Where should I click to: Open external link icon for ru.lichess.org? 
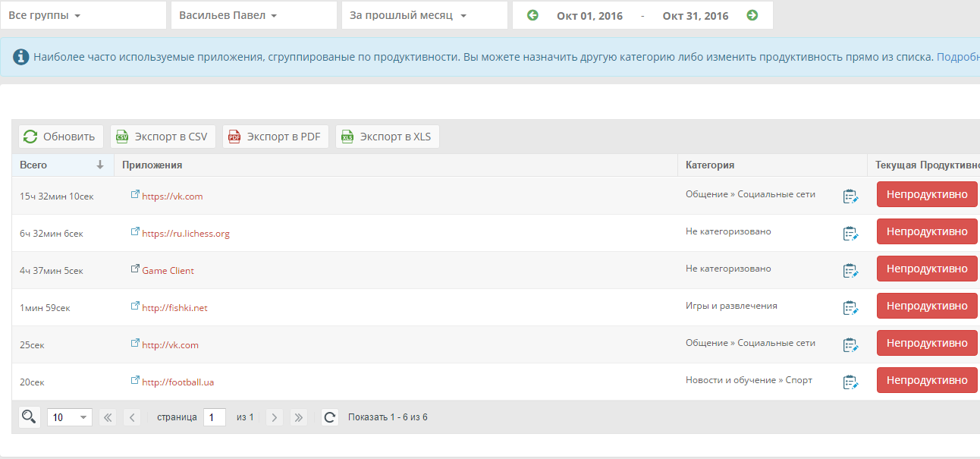pos(135,232)
